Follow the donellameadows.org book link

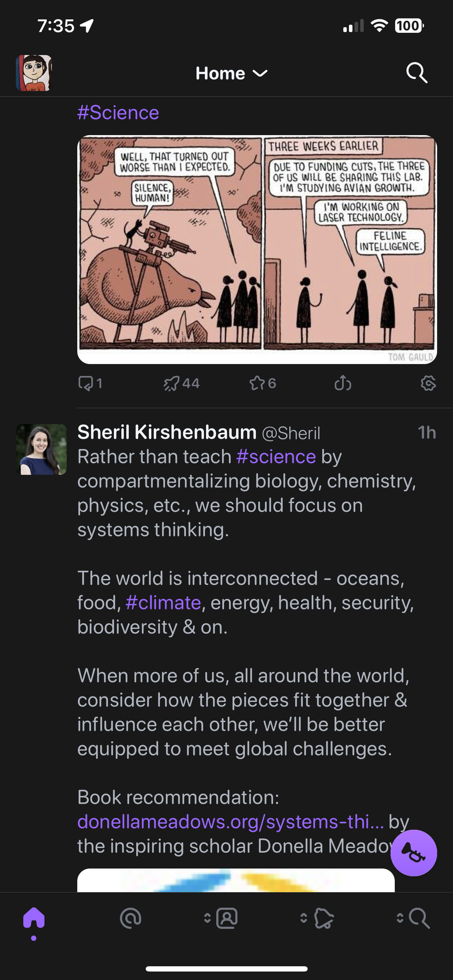pyautogui.click(x=230, y=822)
